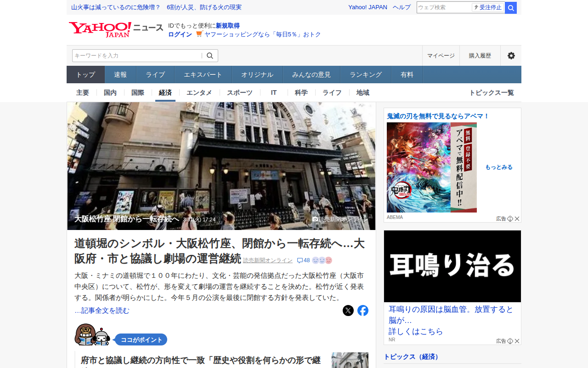Select the 国際 category

point(138,92)
